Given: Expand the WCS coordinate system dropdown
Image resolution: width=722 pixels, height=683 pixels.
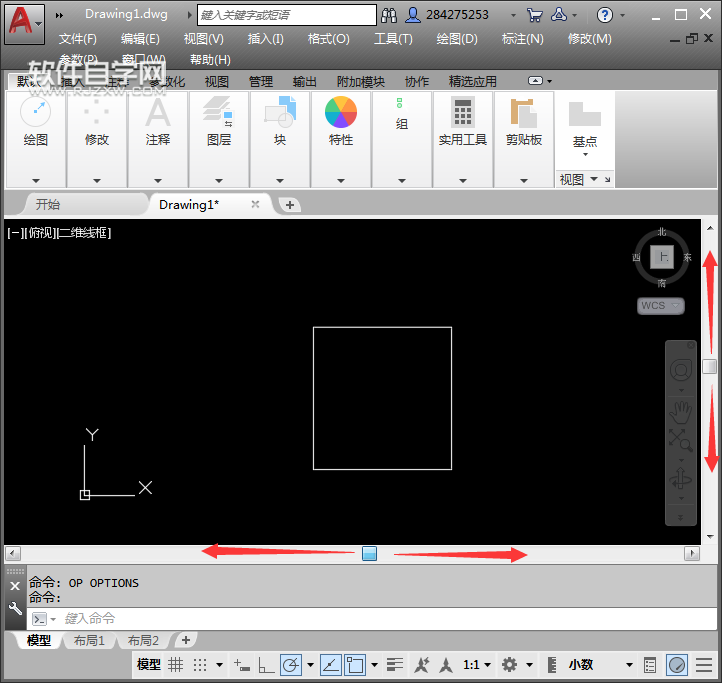Looking at the screenshot, I should click(x=661, y=306).
